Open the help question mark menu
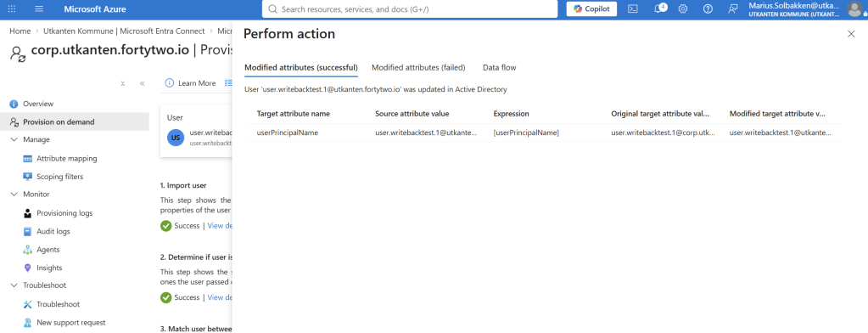Viewport: 868px width, 333px height. 708,8
